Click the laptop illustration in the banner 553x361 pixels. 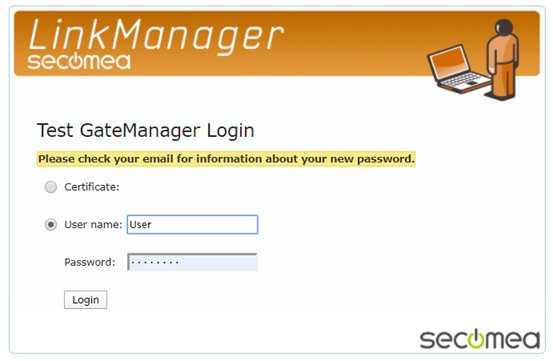coord(458,69)
